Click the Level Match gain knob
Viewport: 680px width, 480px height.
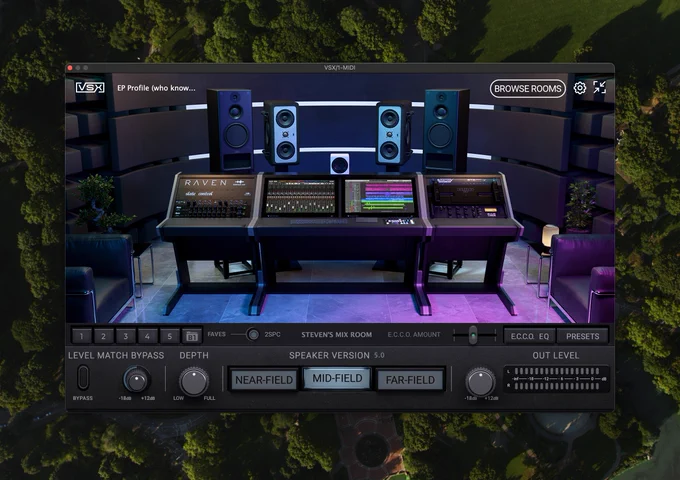[x=137, y=379]
